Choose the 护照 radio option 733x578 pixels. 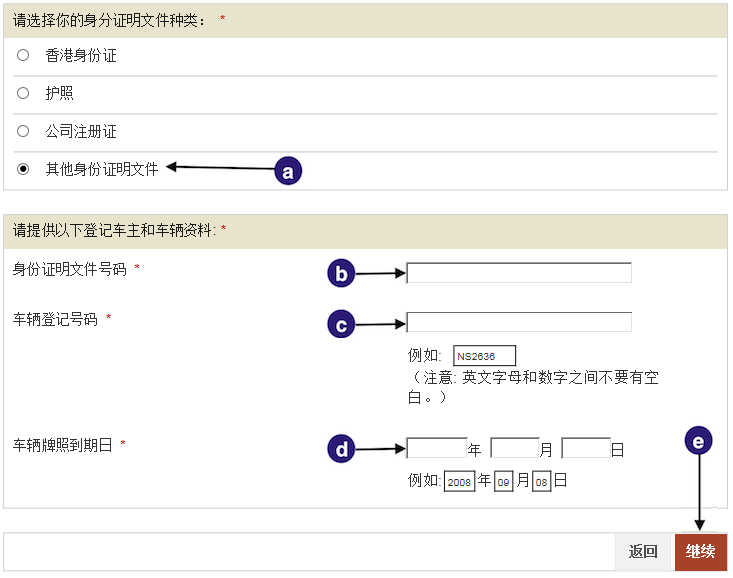tap(23, 93)
